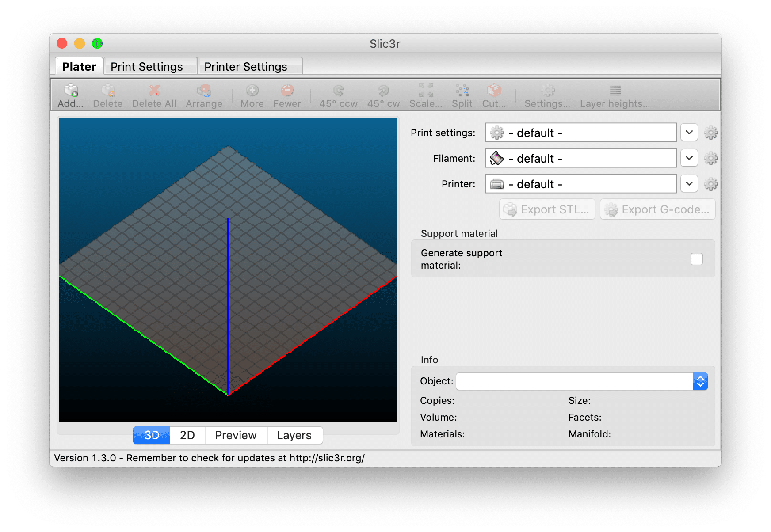The width and height of the screenshot is (771, 532).
Task: Click the Export STL button
Action: pyautogui.click(x=547, y=209)
